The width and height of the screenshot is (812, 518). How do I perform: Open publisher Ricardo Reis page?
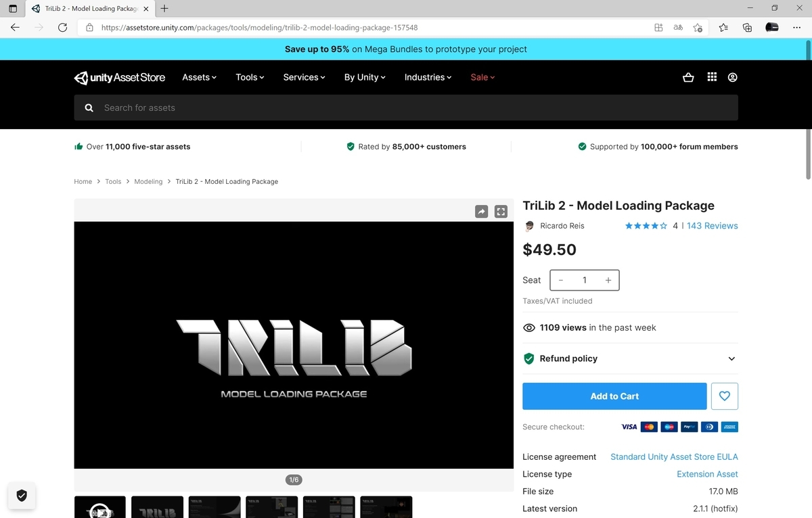tap(562, 226)
